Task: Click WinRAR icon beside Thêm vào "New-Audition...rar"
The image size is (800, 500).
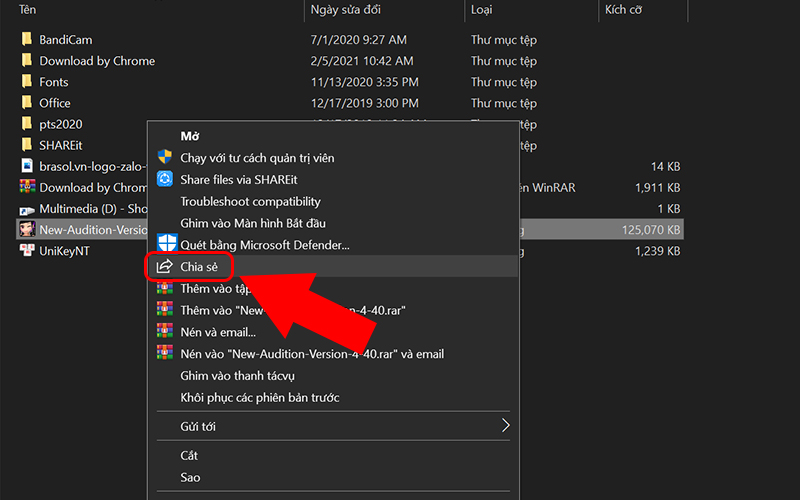Action: point(165,310)
